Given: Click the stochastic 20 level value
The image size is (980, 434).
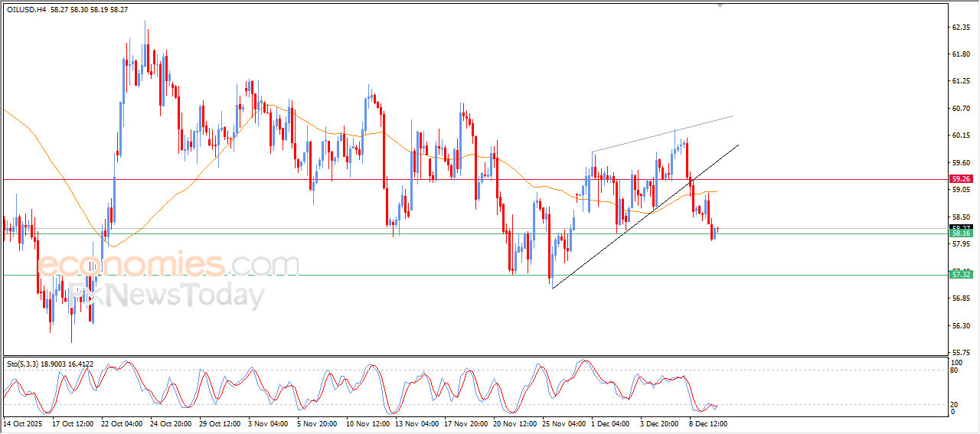Looking at the screenshot, I should point(954,404).
